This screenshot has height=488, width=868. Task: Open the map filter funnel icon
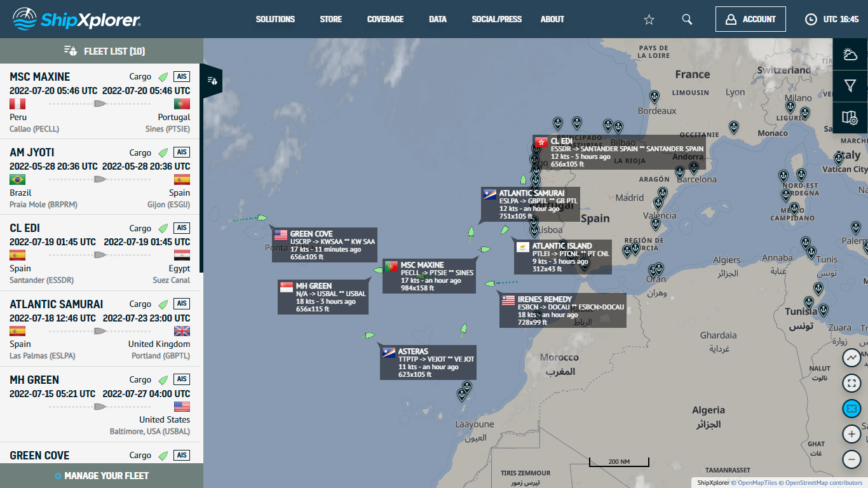pyautogui.click(x=850, y=86)
